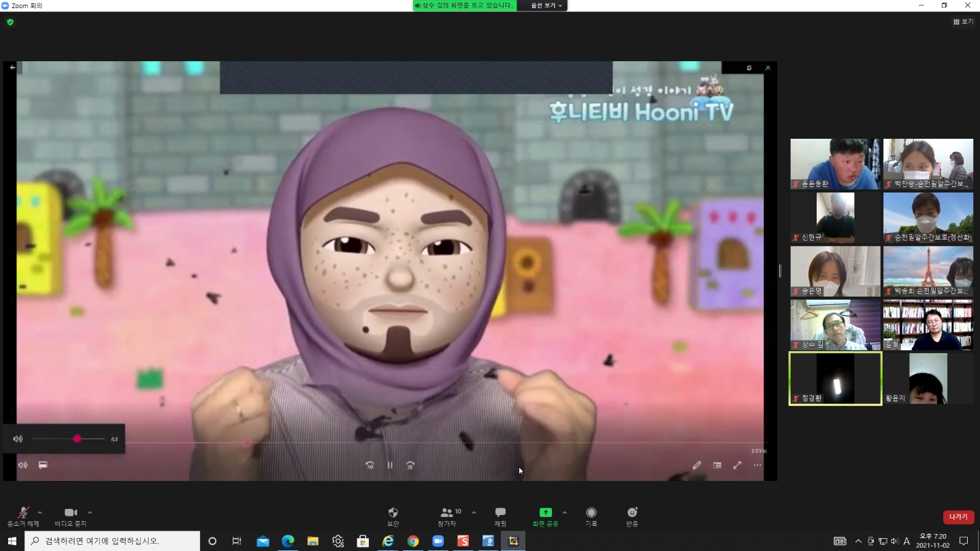980x551 pixels.
Task: Click the Windows search box
Action: pos(113,541)
